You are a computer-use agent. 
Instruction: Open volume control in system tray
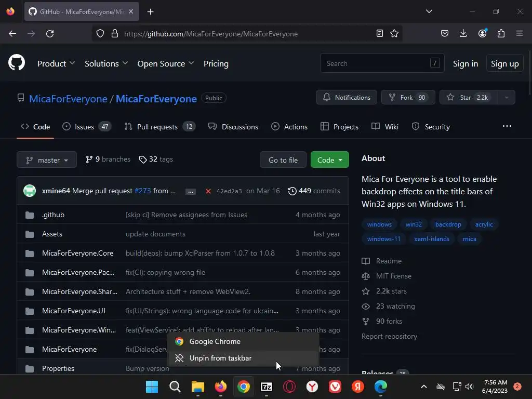(469, 387)
